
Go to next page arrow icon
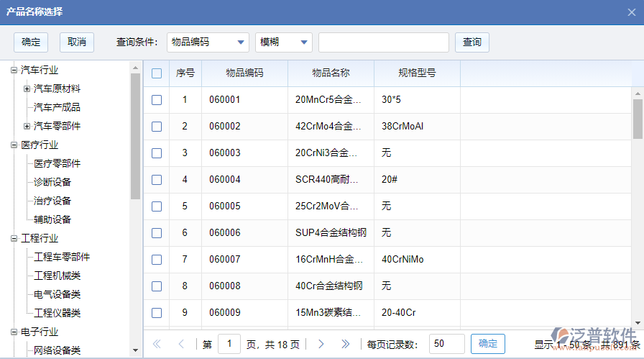321,344
